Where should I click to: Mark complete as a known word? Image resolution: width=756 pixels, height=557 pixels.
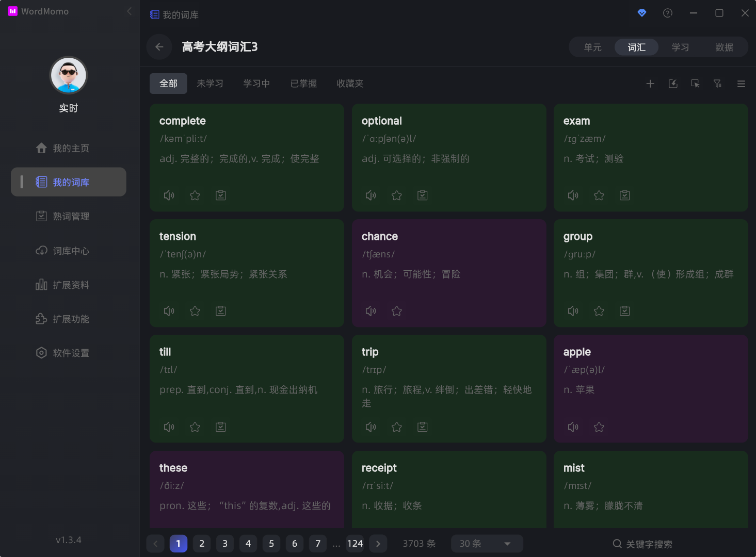coord(221,195)
